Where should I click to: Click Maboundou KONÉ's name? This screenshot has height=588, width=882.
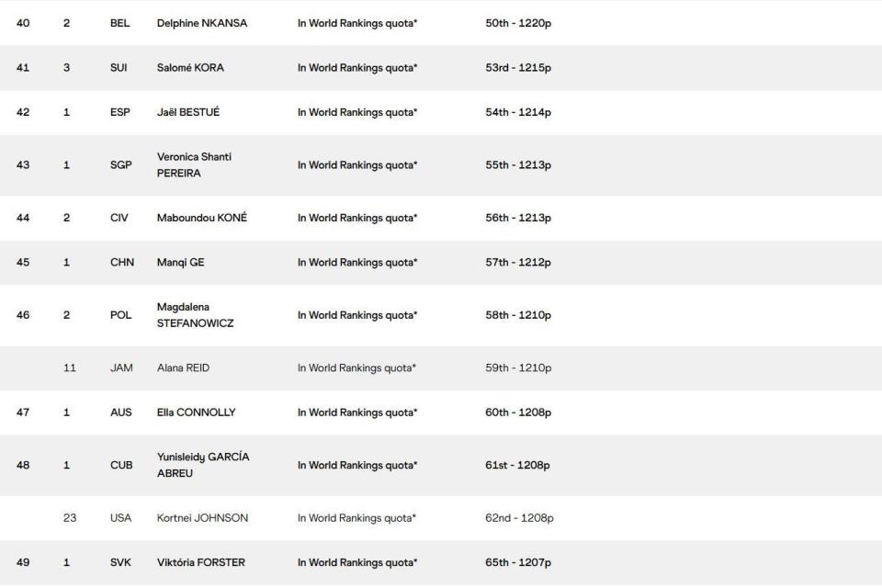coord(201,219)
